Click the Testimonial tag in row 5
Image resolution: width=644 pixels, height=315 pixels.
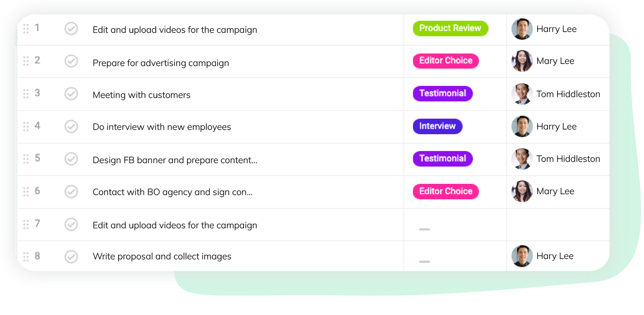442,158
